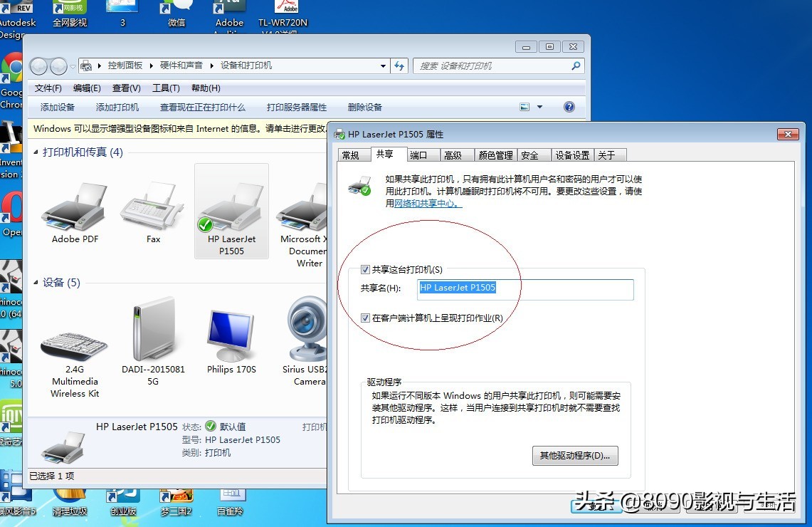Select the HP LaserJet P1505 printer icon
812x527 pixels.
coord(231,207)
